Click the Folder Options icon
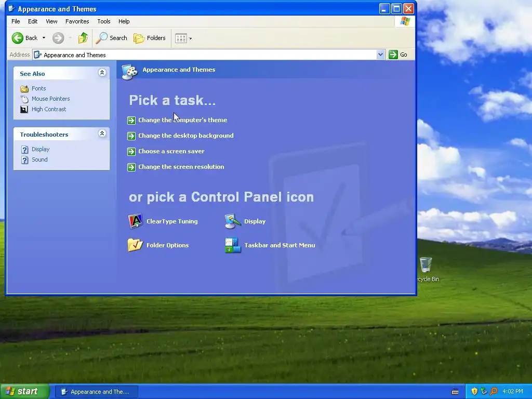Image resolution: width=532 pixels, height=399 pixels. point(136,245)
